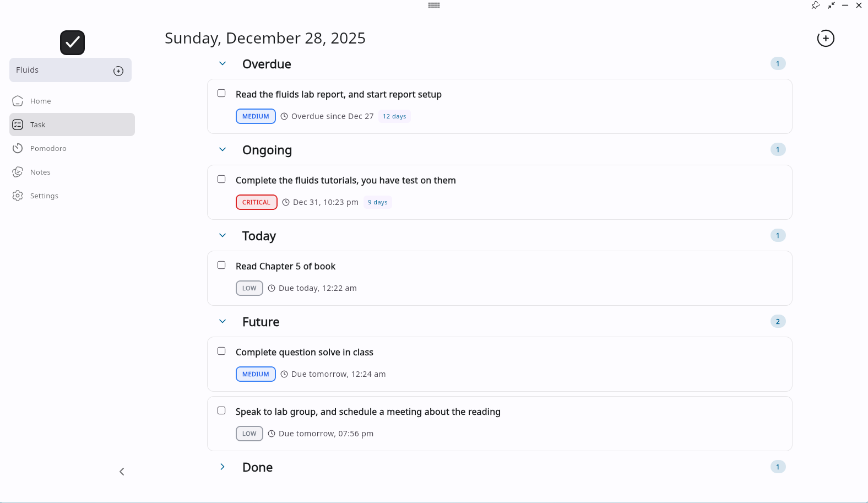The image size is (868, 503).
Task: Click Today section count badge
Action: tap(778, 235)
